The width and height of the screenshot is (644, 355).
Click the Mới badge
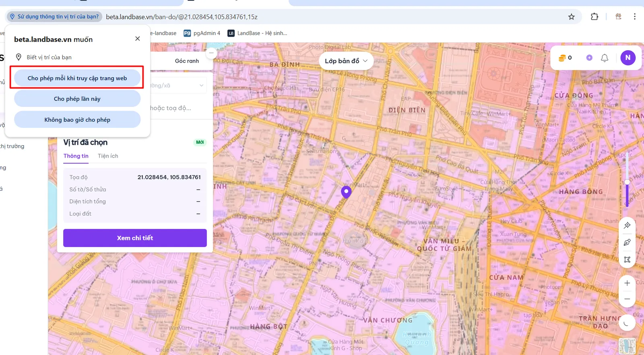coord(200,142)
